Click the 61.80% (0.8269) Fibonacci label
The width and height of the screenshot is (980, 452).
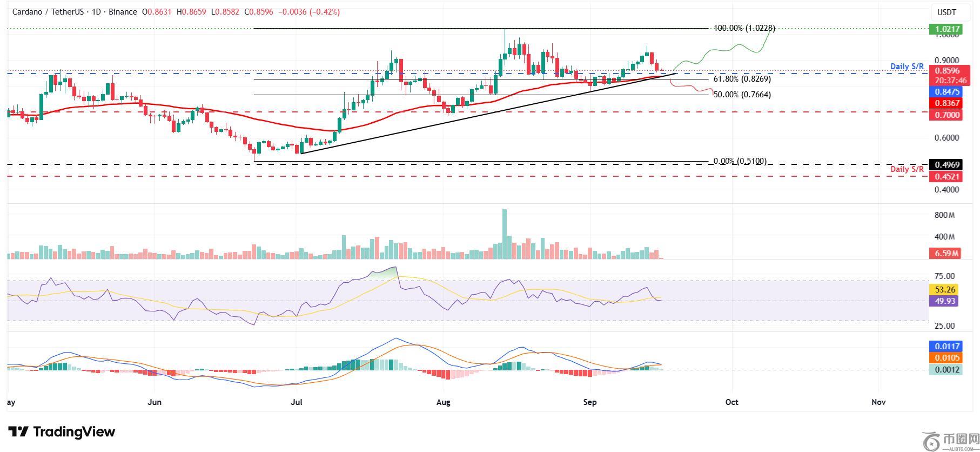pyautogui.click(x=742, y=79)
